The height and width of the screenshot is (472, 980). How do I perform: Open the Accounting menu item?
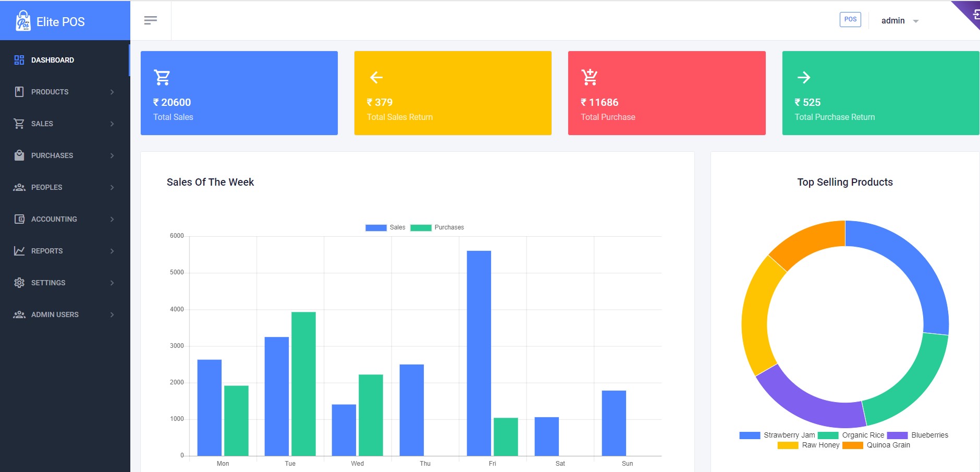click(65, 219)
